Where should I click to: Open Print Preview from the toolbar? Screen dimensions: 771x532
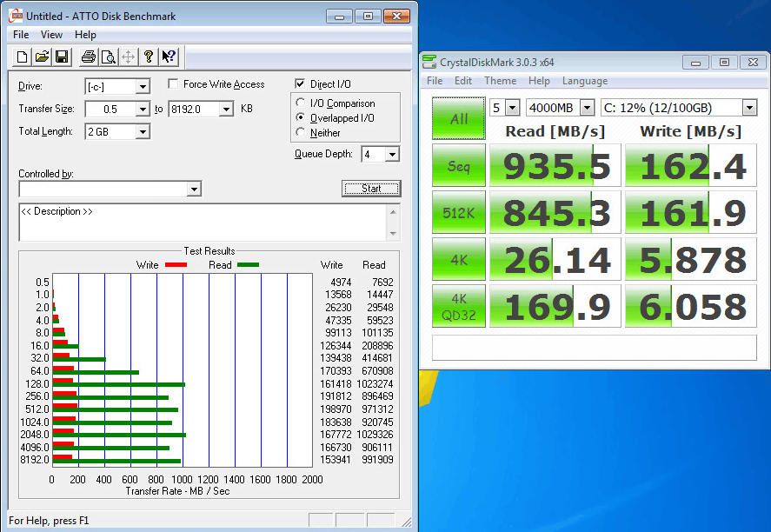108,57
